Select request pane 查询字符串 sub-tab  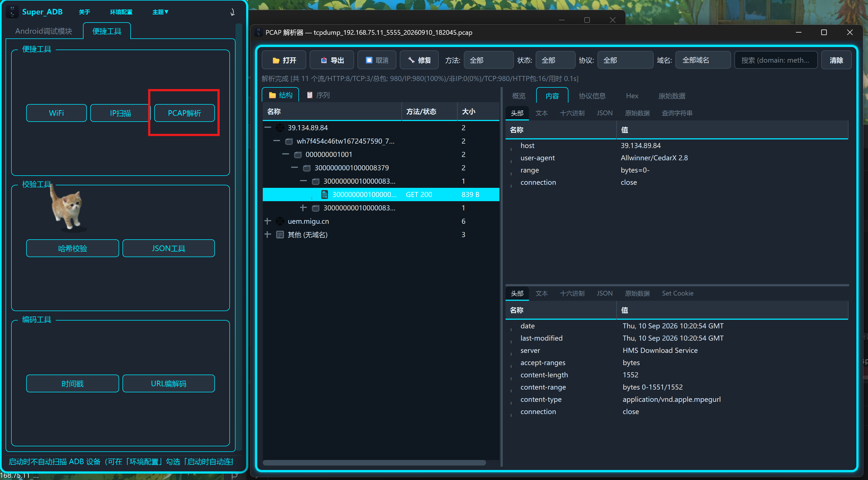tap(677, 113)
